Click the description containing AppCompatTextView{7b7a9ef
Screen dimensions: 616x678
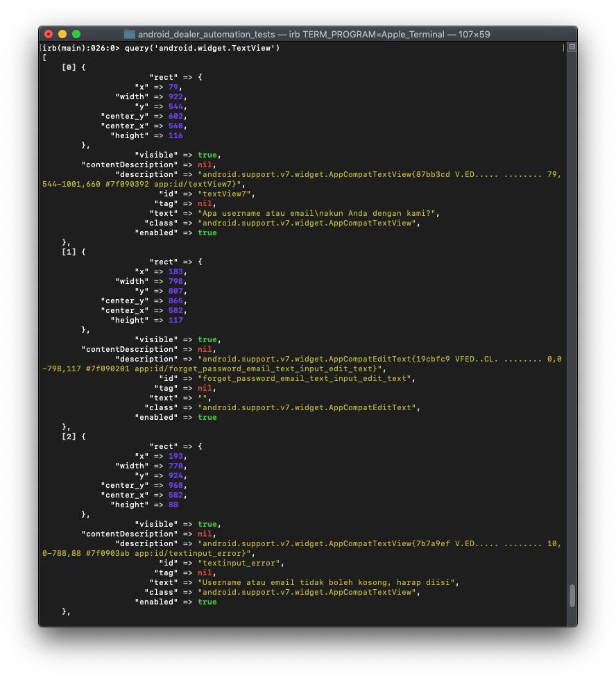[379, 543]
